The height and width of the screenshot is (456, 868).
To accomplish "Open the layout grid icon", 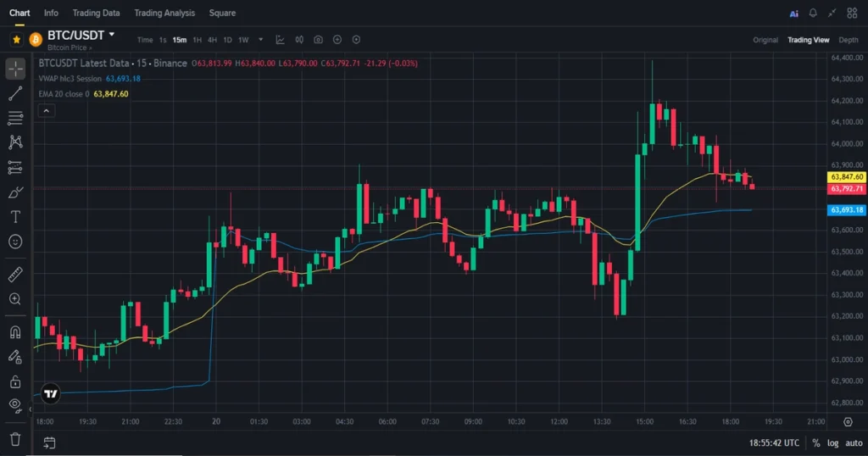I will 852,13.
